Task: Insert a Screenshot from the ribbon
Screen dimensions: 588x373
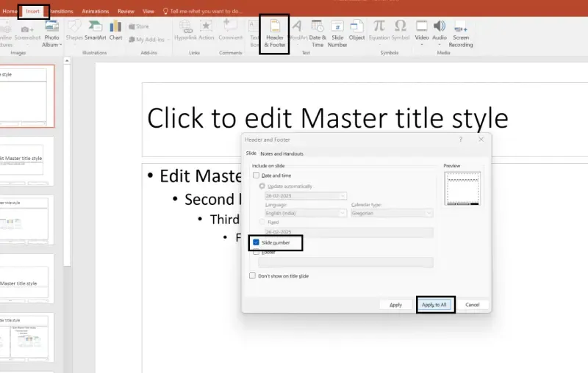Action: pos(27,33)
